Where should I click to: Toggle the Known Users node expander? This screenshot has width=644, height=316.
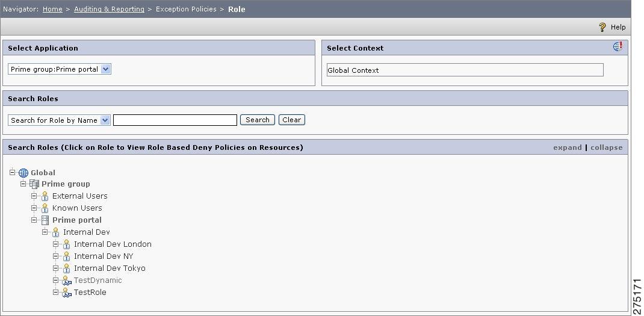[34, 208]
